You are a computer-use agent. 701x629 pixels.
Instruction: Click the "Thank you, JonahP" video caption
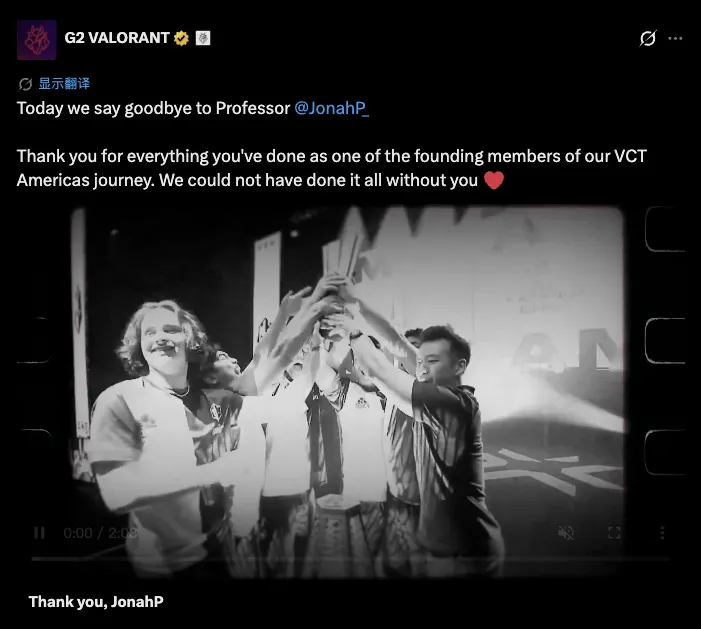coord(96,601)
